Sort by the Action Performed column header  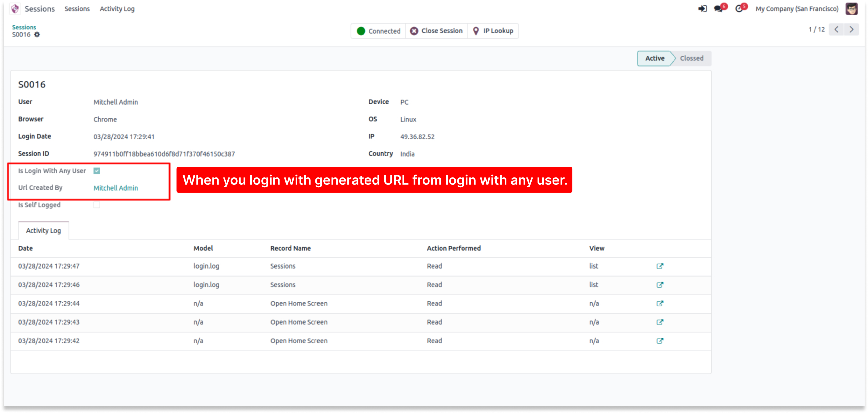point(454,248)
